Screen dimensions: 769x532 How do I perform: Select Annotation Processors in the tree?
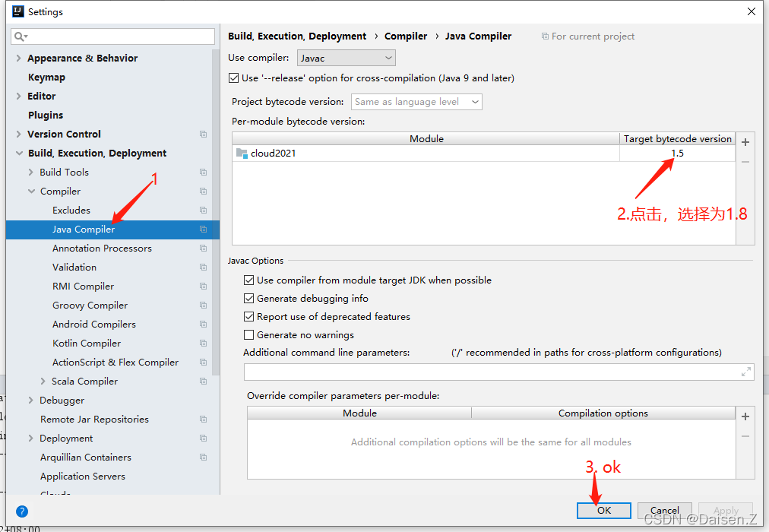point(102,248)
